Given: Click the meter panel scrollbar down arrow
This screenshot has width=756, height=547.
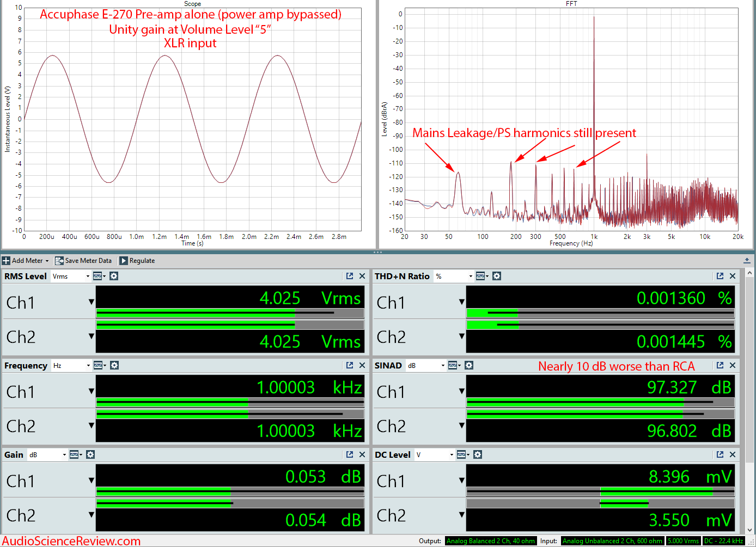Looking at the screenshot, I should tap(750, 530).
